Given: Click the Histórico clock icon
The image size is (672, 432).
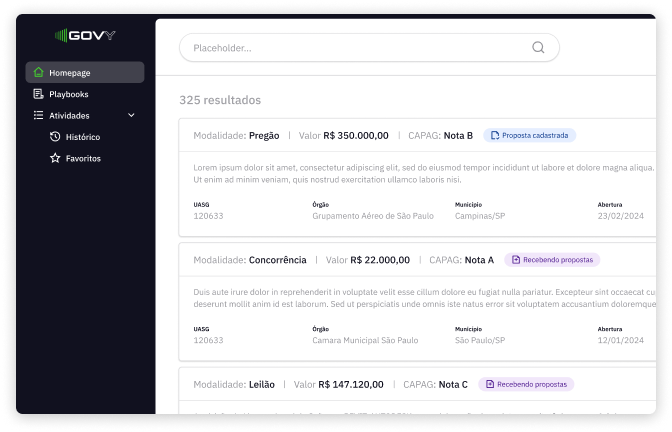Looking at the screenshot, I should pos(55,137).
